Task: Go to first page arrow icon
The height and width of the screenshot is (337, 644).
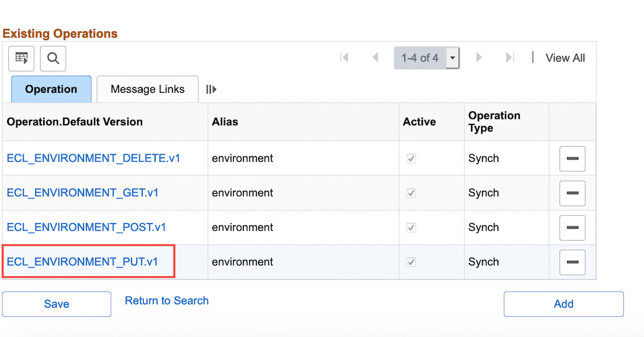Action: tap(344, 57)
